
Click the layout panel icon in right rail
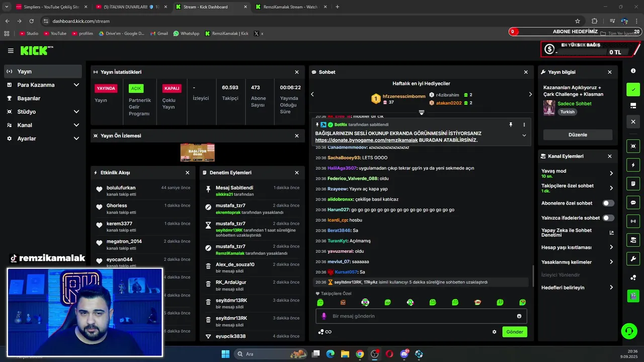(x=633, y=106)
